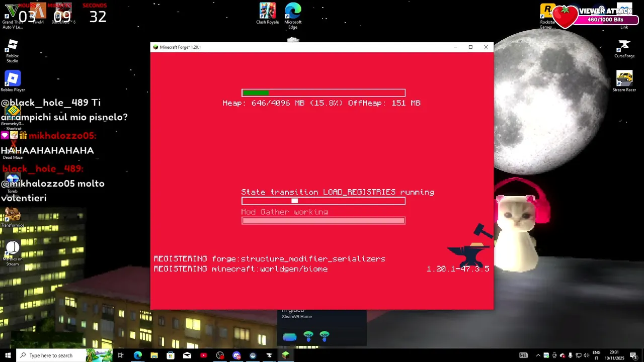Open Roblox Studio desktop shortcut

point(13,52)
